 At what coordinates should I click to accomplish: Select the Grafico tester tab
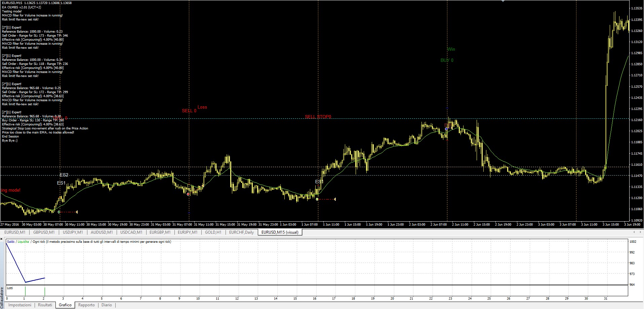click(x=65, y=305)
